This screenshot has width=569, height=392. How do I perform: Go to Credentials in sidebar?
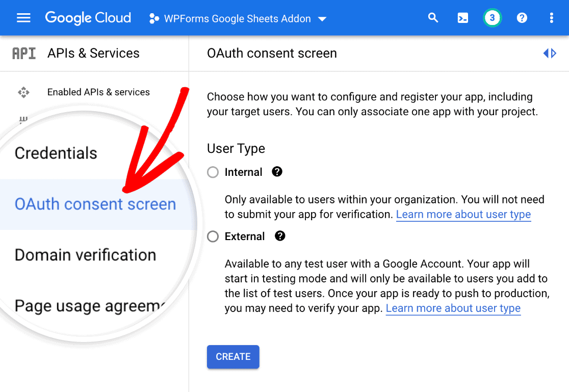tap(56, 153)
